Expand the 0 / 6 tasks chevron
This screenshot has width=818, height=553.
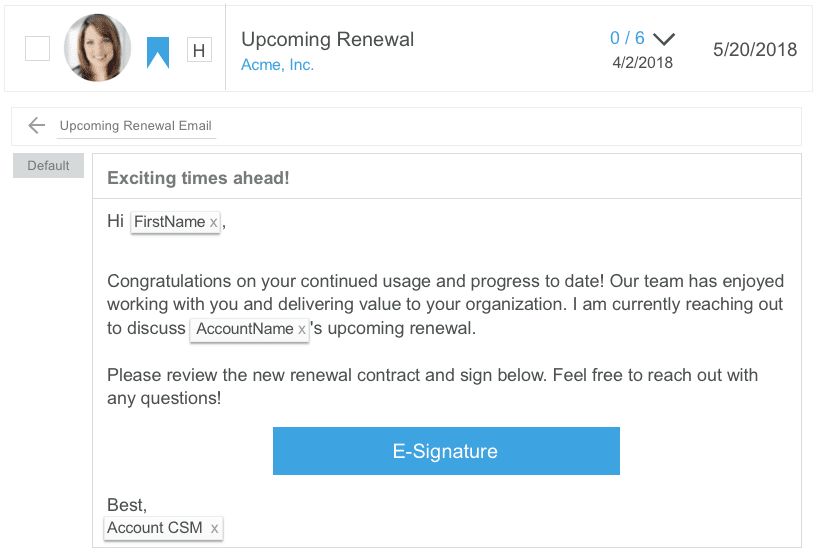[664, 39]
